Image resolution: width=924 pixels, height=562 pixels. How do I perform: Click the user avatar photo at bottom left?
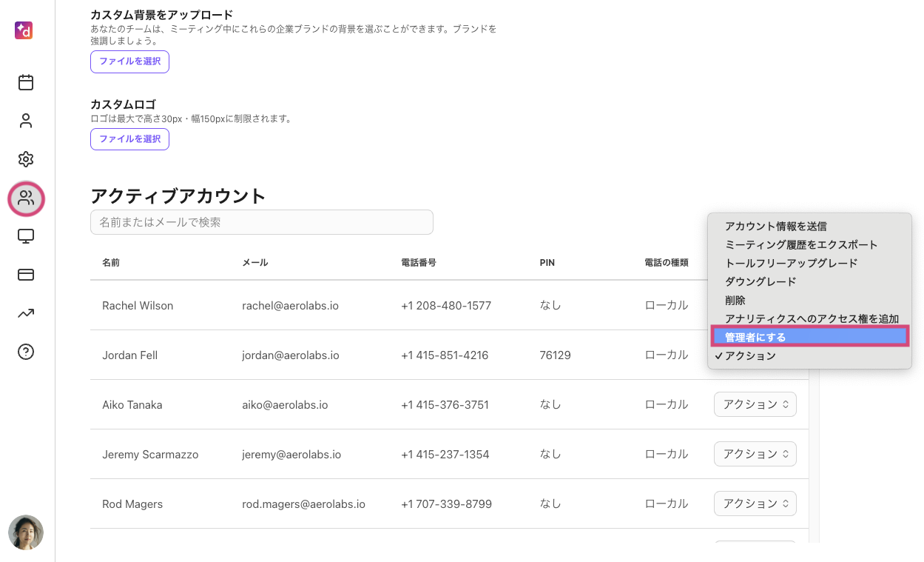pos(26,532)
